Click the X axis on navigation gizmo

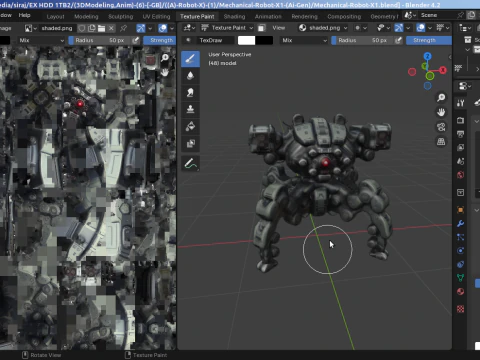pyautogui.click(x=443, y=70)
